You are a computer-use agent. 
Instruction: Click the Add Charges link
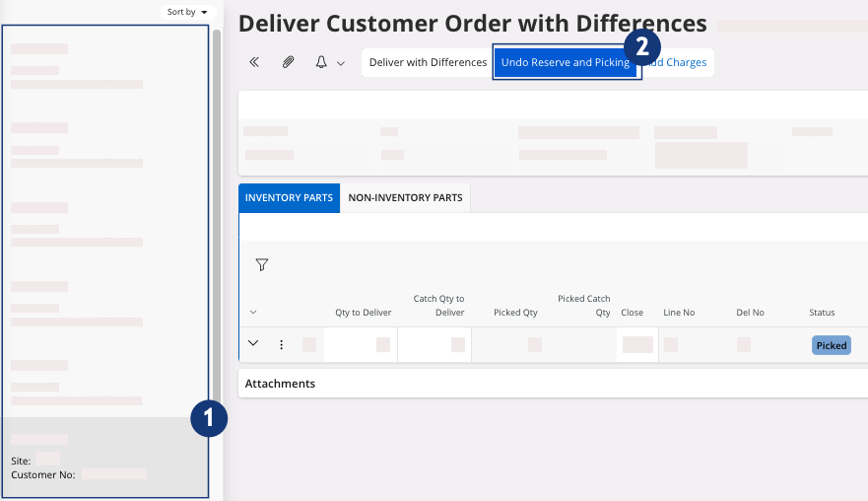[x=678, y=62]
